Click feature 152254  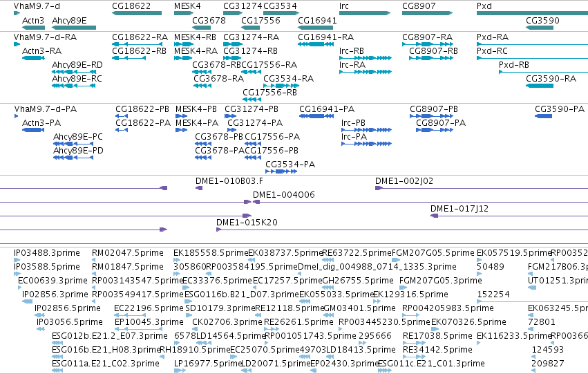[x=532, y=301]
